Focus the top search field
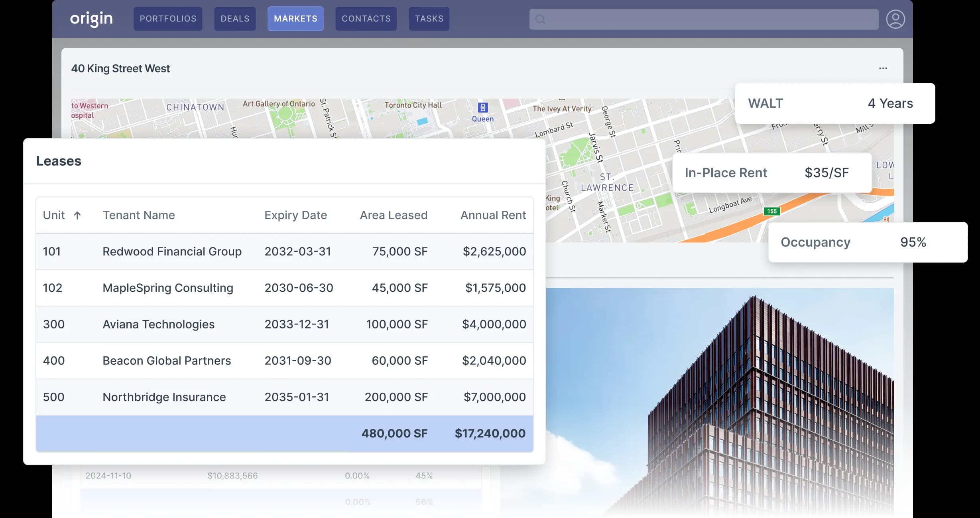 pyautogui.click(x=704, y=19)
